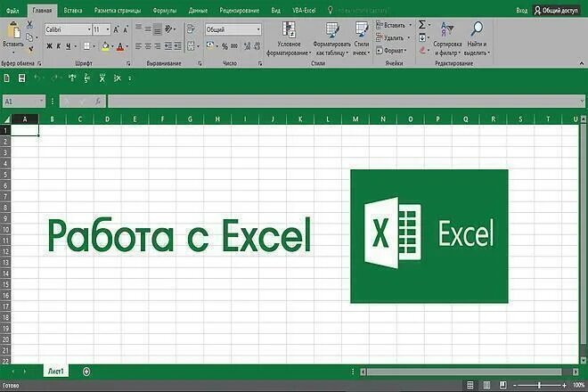The height and width of the screenshot is (392, 588).
Task: Collapse the ribbon with the chevron
Action: 581,63
